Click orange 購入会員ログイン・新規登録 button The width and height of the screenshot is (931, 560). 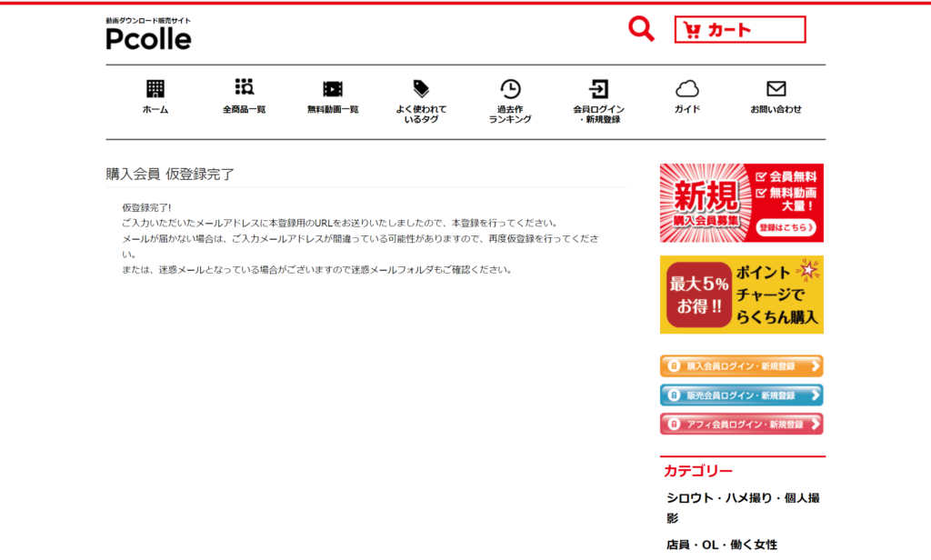[x=741, y=366]
